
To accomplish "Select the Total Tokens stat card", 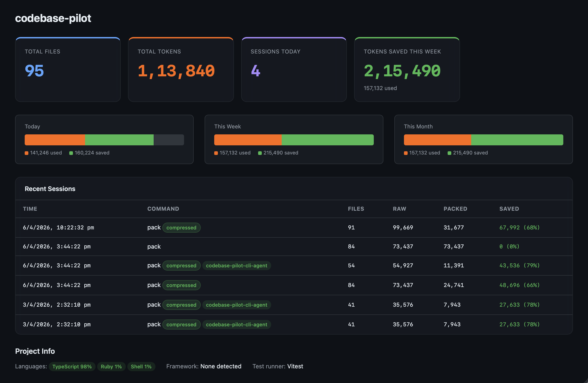I will point(181,70).
